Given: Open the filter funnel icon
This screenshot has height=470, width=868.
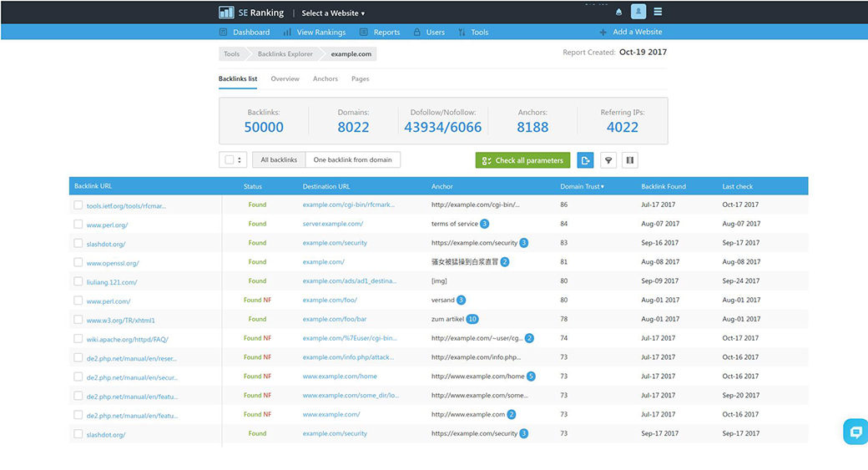Looking at the screenshot, I should pyautogui.click(x=608, y=160).
